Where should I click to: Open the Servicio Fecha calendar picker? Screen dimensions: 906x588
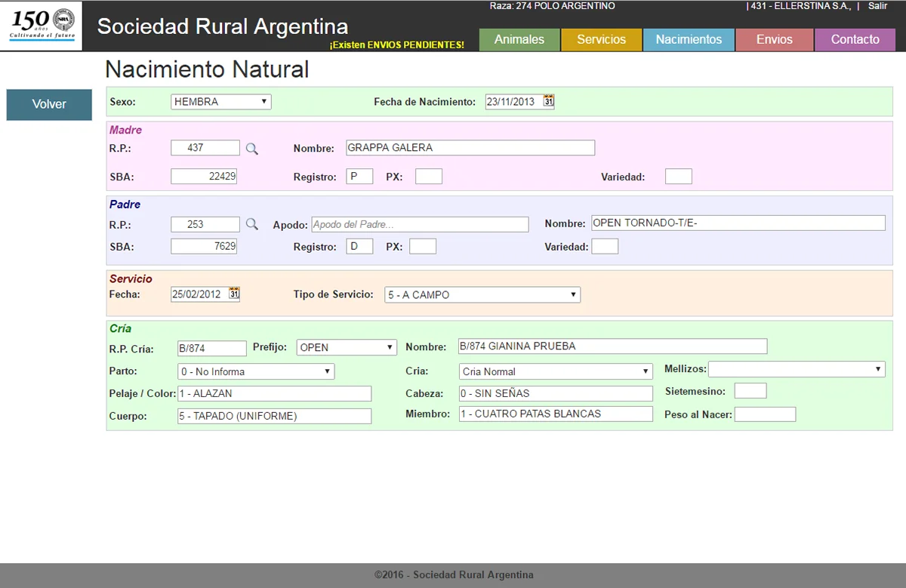pyautogui.click(x=234, y=294)
